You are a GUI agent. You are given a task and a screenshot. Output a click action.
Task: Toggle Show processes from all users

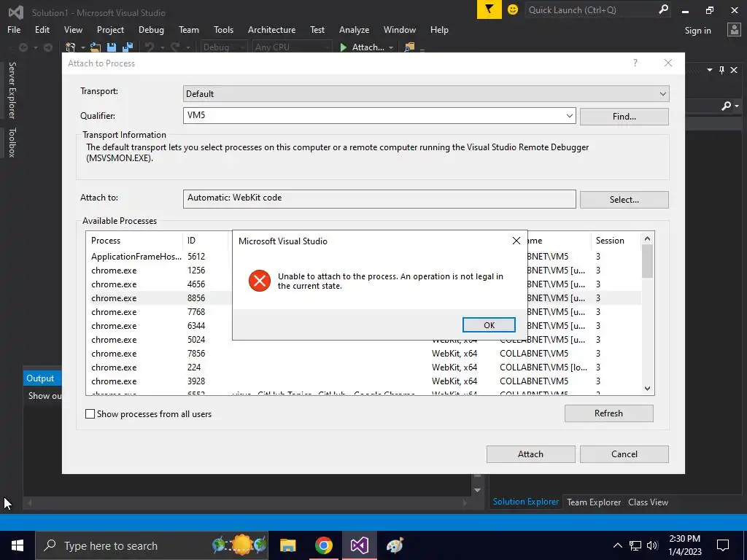(90, 414)
